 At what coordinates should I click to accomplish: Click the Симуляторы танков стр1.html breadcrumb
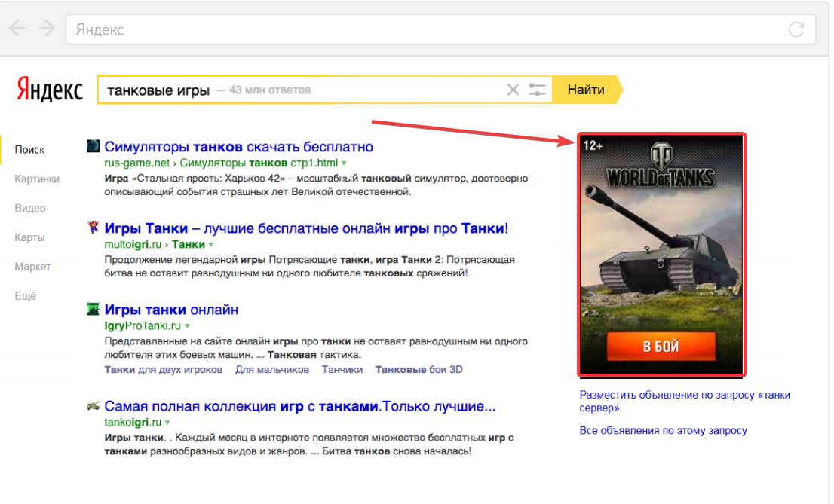click(259, 163)
